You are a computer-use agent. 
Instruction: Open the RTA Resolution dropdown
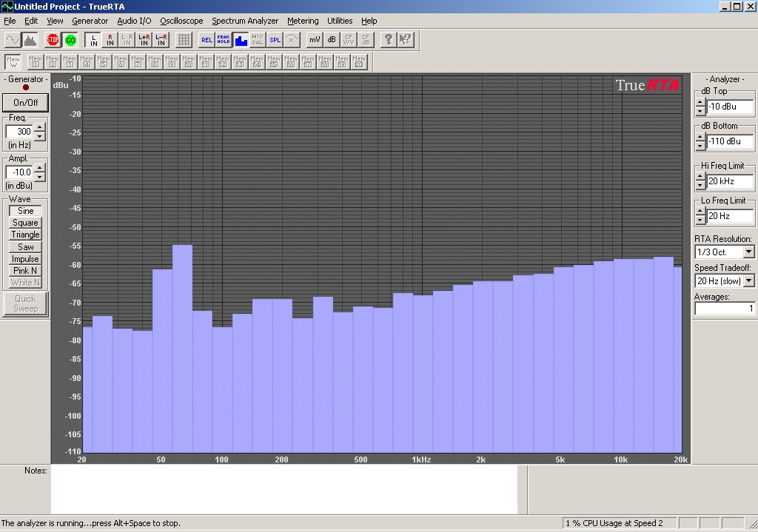click(748, 252)
